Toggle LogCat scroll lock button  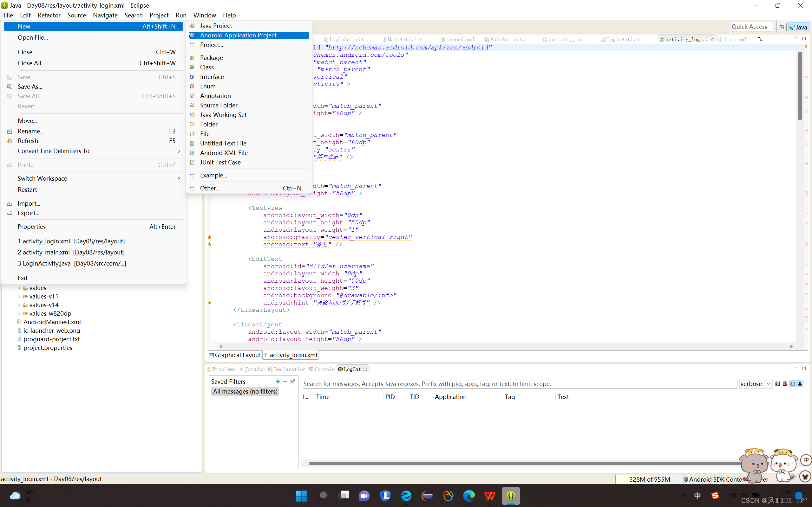(x=800, y=384)
